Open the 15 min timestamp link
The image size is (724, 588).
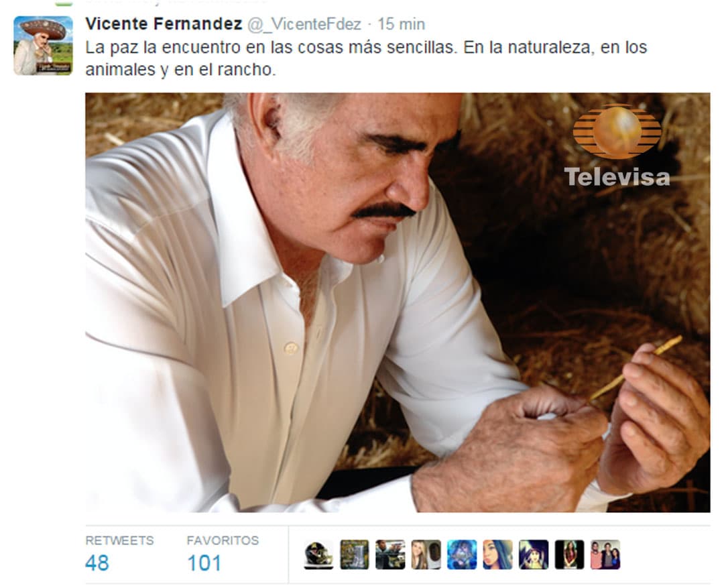pyautogui.click(x=402, y=24)
